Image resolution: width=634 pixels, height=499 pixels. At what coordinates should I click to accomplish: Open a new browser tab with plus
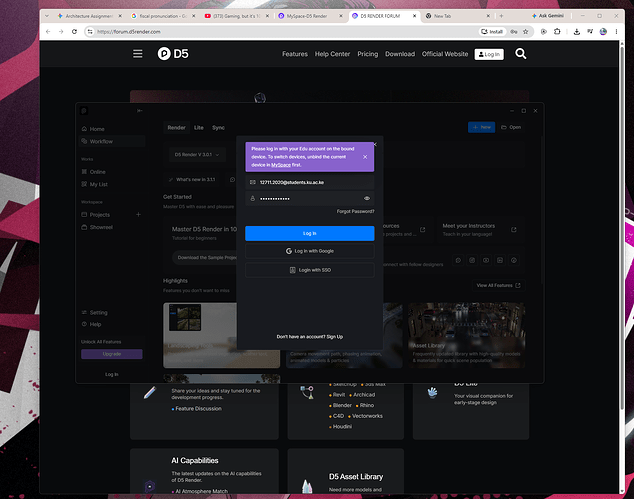point(501,16)
